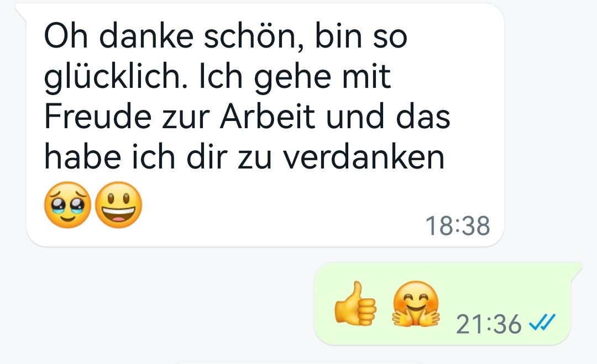Click the word "dir" in last line
Viewport: 597px width, 364px height.
(x=207, y=157)
